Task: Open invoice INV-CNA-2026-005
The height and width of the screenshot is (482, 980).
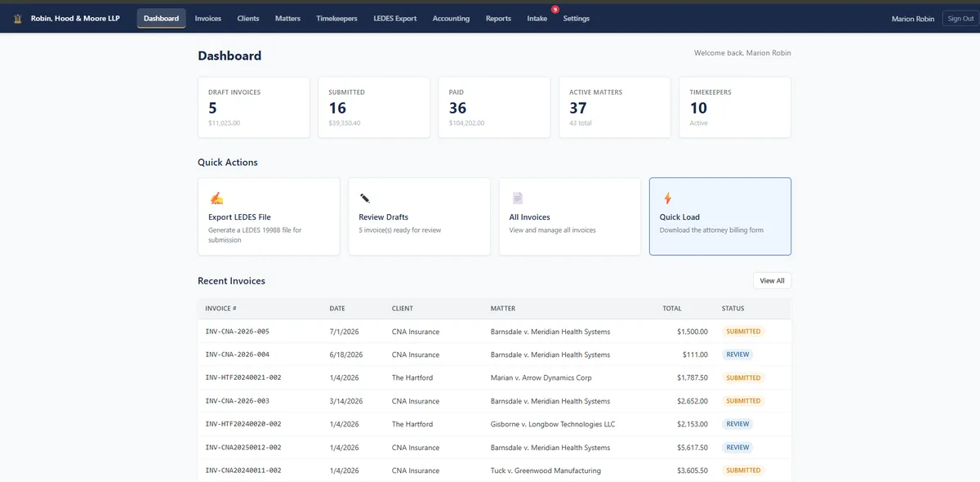Action: pyautogui.click(x=238, y=332)
